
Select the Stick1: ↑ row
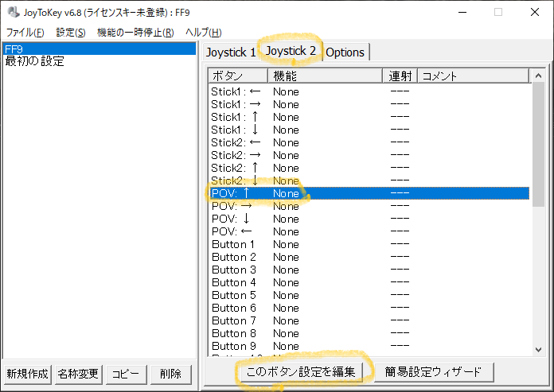click(370, 117)
